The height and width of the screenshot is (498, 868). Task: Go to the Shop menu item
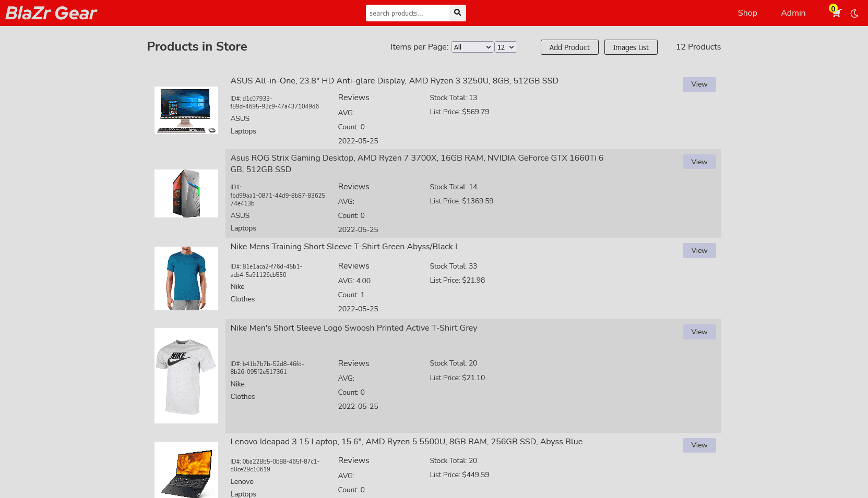(x=747, y=13)
